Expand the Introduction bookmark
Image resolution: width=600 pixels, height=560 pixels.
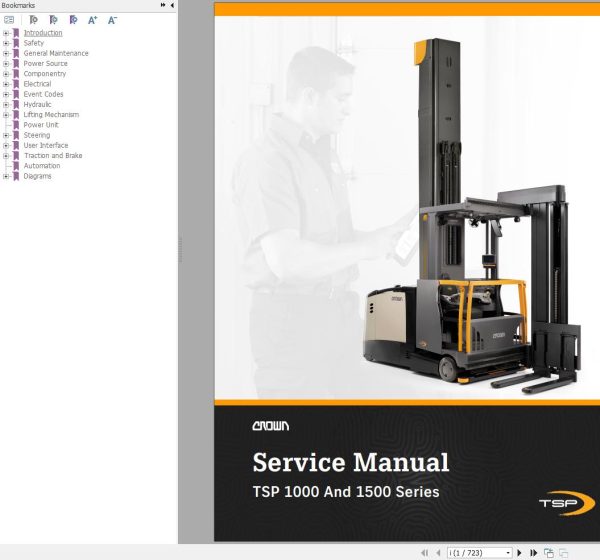tap(6, 33)
